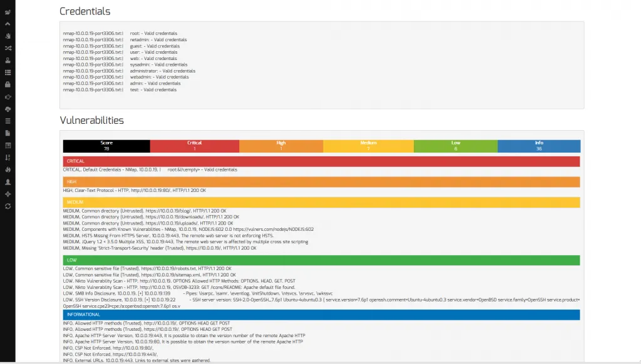
Task: Click the pointing hand sidebar icon
Action: (x=8, y=97)
